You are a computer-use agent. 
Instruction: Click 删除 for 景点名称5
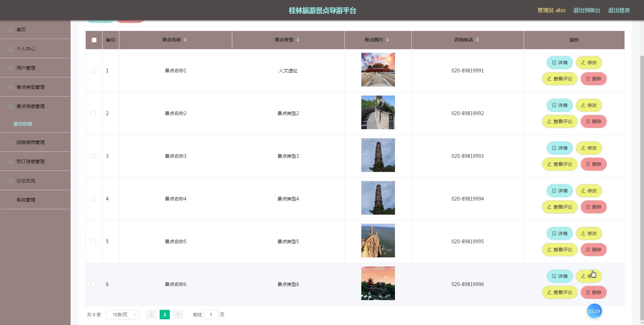(x=594, y=250)
